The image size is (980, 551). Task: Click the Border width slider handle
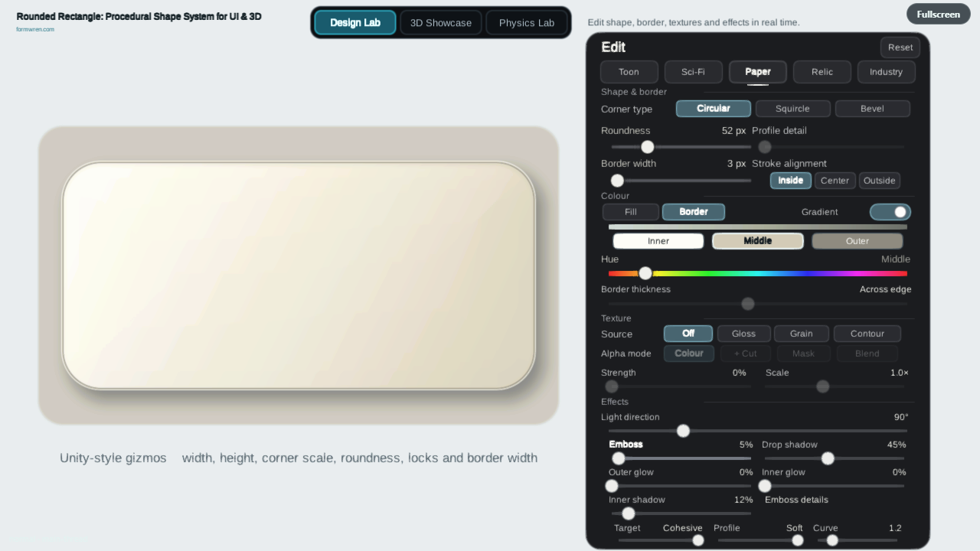click(x=617, y=181)
